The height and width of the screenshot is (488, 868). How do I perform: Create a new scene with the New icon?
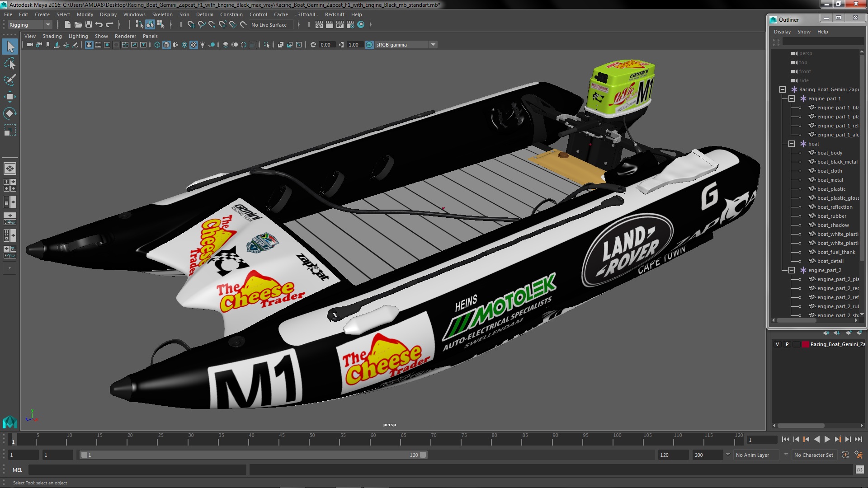click(x=68, y=25)
